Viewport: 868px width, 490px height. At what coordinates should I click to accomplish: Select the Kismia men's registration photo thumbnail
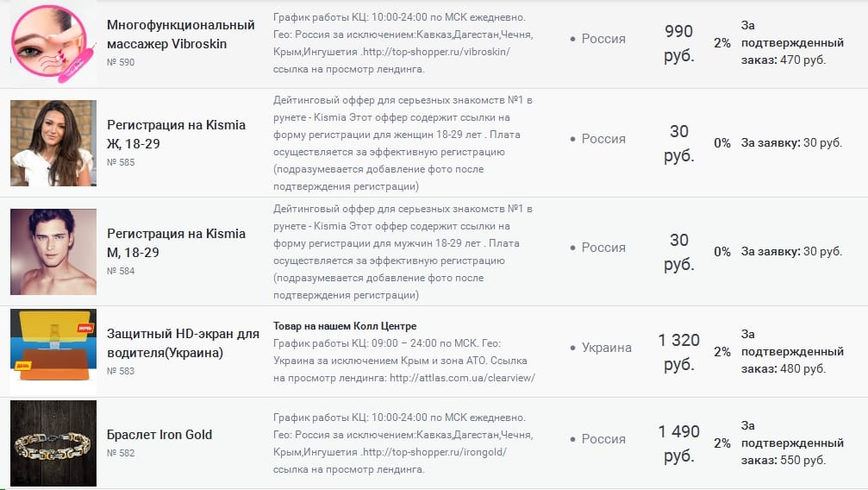(x=53, y=252)
